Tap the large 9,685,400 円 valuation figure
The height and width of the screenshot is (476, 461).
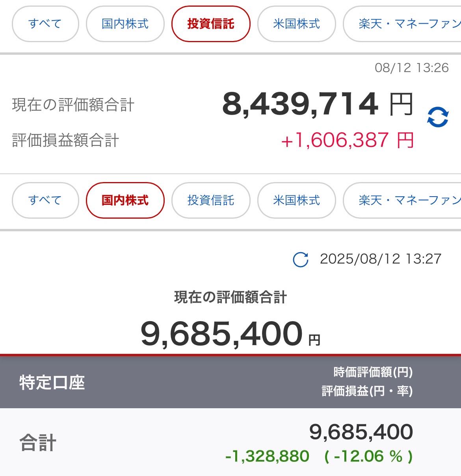pyautogui.click(x=230, y=334)
